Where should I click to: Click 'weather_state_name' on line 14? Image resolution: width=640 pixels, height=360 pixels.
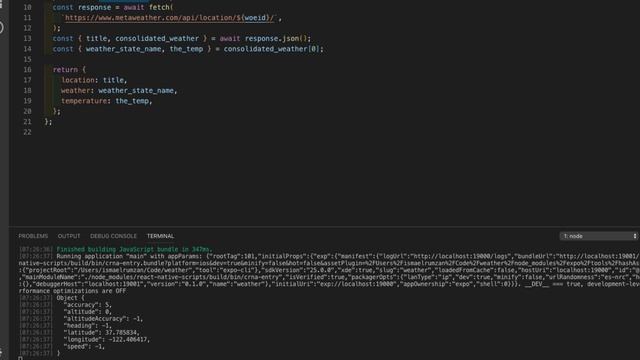pos(123,49)
